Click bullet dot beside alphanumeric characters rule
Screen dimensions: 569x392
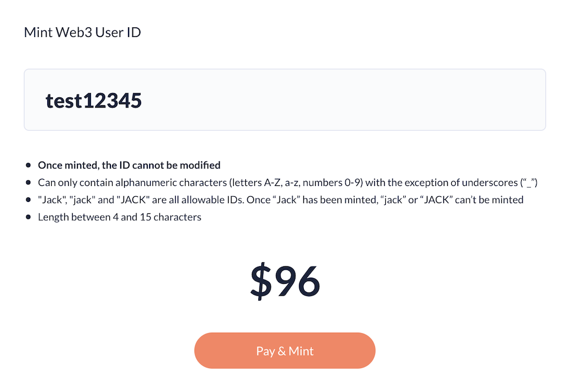[x=28, y=183]
